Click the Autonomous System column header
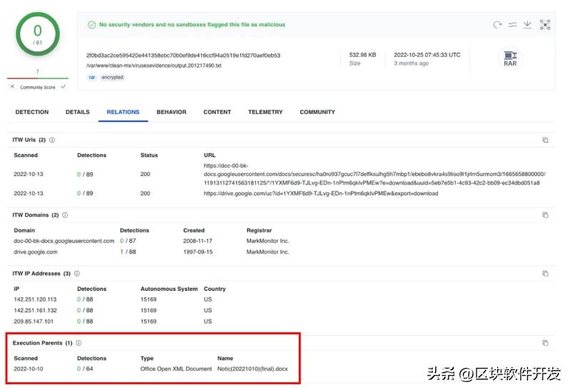 click(x=169, y=289)
